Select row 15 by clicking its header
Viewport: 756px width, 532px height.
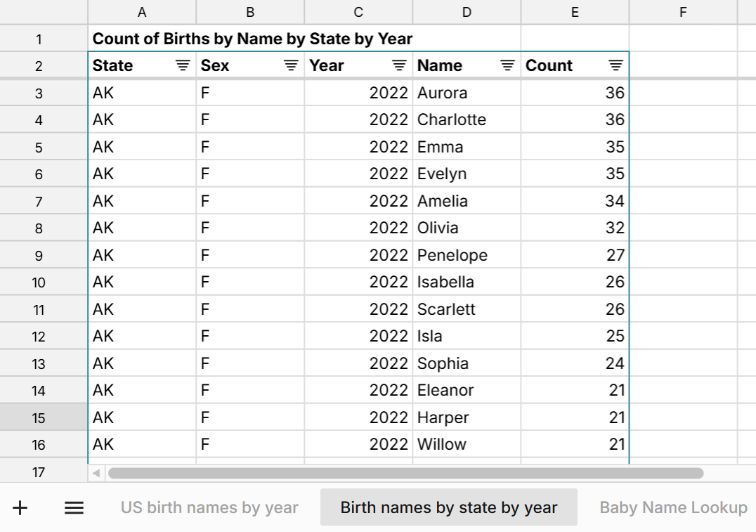coord(44,417)
